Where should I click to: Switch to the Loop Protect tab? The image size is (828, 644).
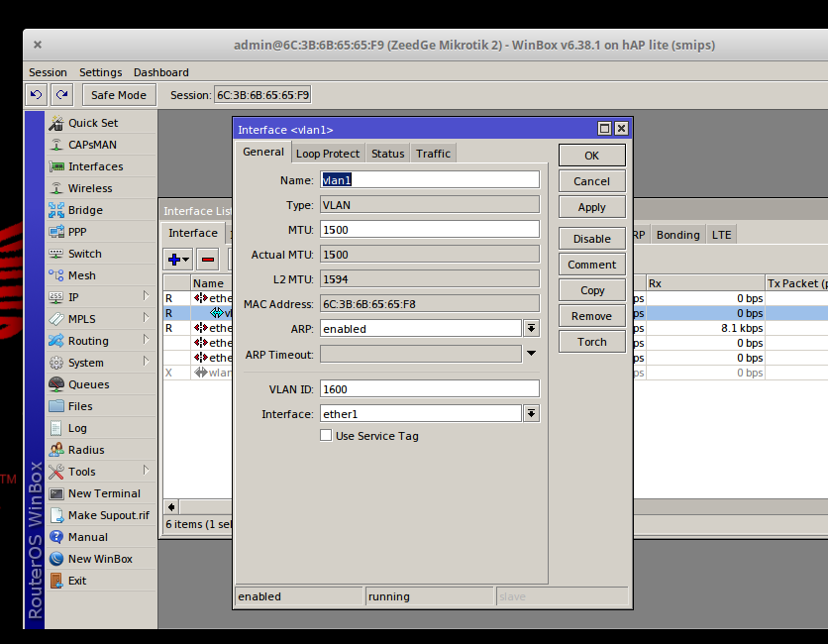point(328,154)
